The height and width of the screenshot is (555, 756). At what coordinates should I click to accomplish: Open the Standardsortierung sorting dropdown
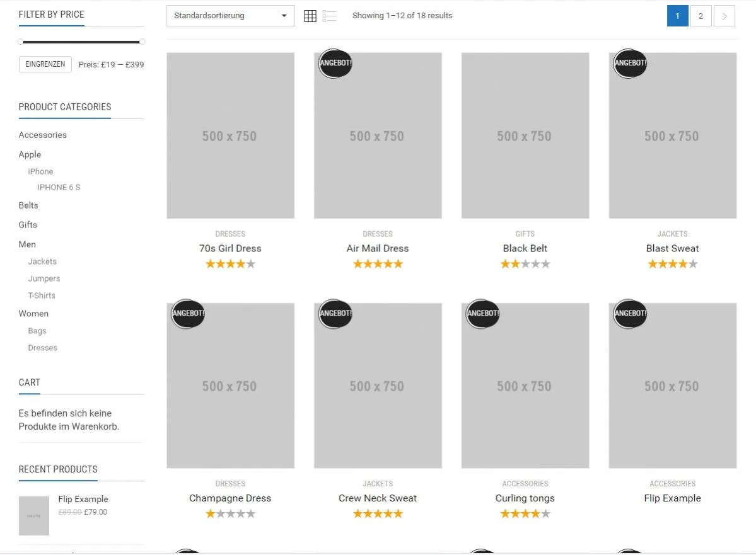[x=231, y=16]
